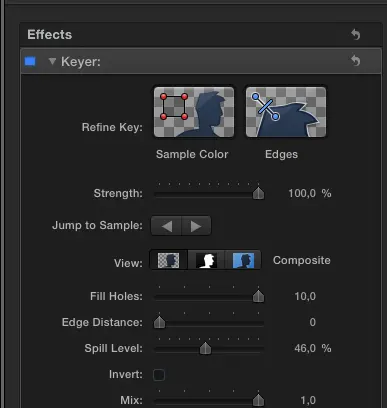Select the Sample Color refine key tool
The image size is (387, 408).
(x=194, y=112)
